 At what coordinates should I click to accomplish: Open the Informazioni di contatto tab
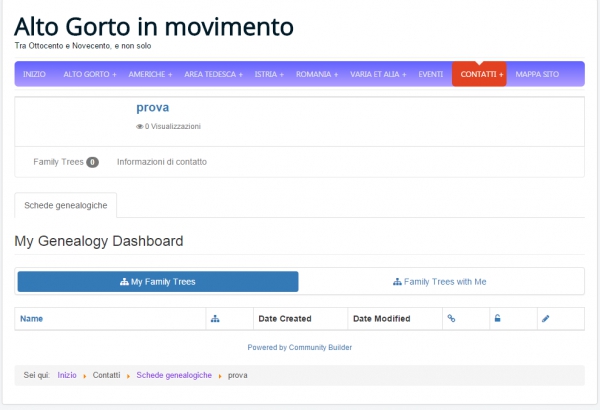pyautogui.click(x=162, y=162)
